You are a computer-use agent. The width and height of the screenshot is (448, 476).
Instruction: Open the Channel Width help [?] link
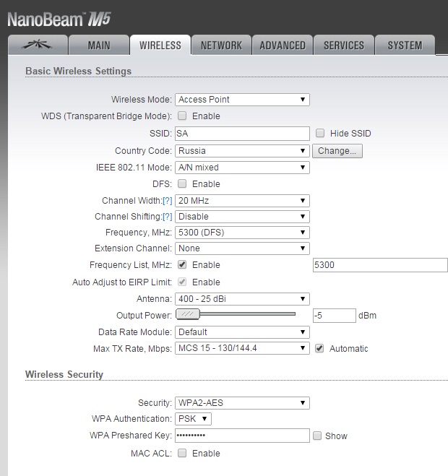coord(168,201)
